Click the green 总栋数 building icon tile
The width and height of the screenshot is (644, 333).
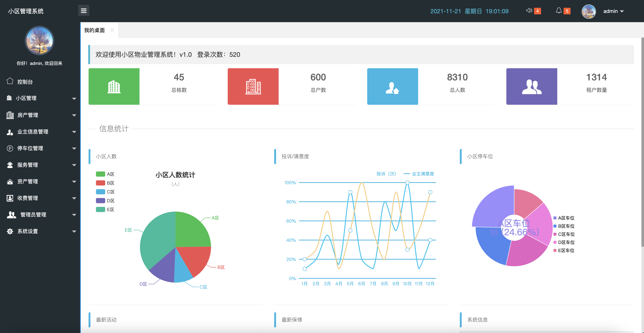click(x=114, y=86)
